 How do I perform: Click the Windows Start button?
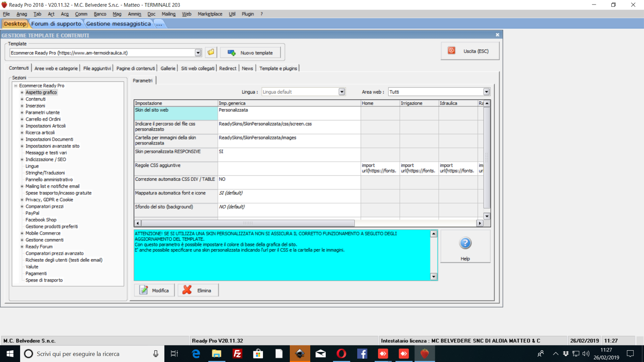point(10,354)
